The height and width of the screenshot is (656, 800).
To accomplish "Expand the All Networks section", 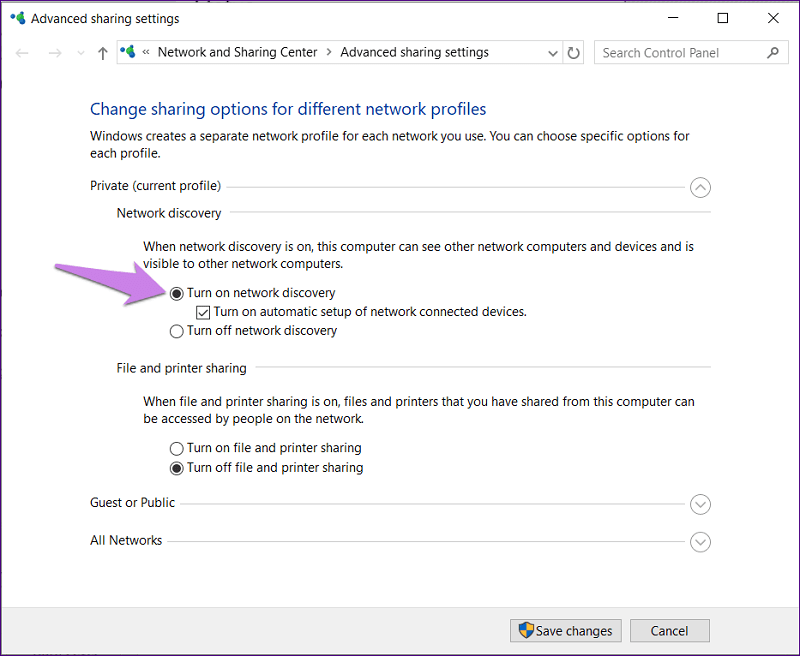I will (x=700, y=542).
